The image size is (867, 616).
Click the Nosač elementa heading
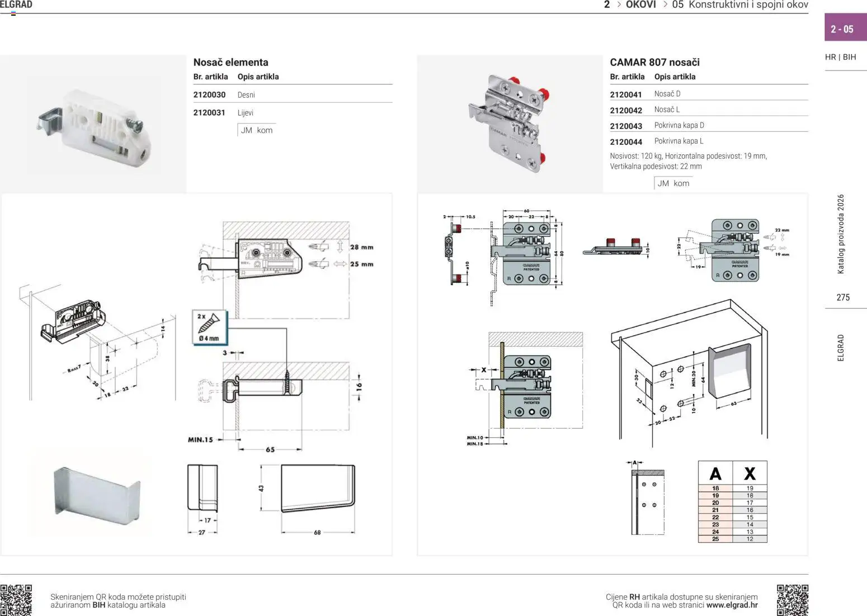coord(230,62)
